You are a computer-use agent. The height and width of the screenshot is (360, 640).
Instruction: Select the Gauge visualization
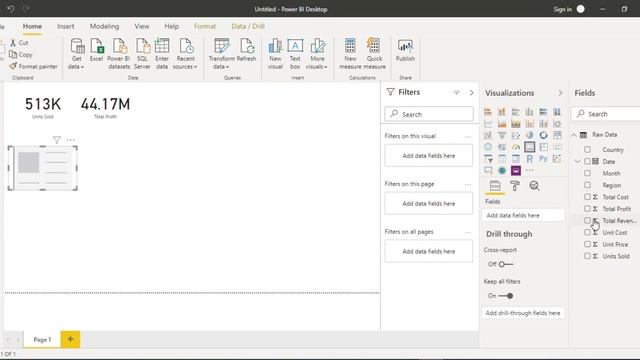click(516, 147)
